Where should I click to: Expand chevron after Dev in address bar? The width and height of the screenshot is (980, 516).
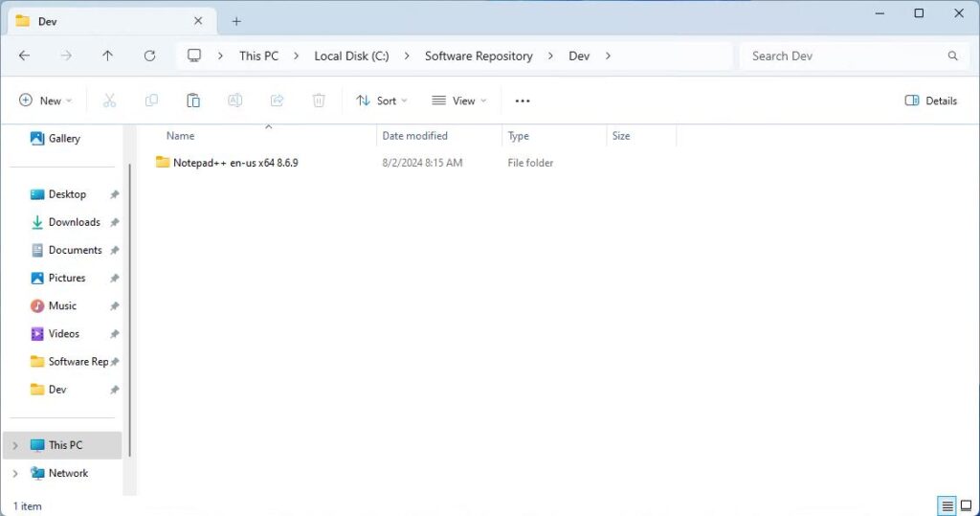click(x=608, y=56)
